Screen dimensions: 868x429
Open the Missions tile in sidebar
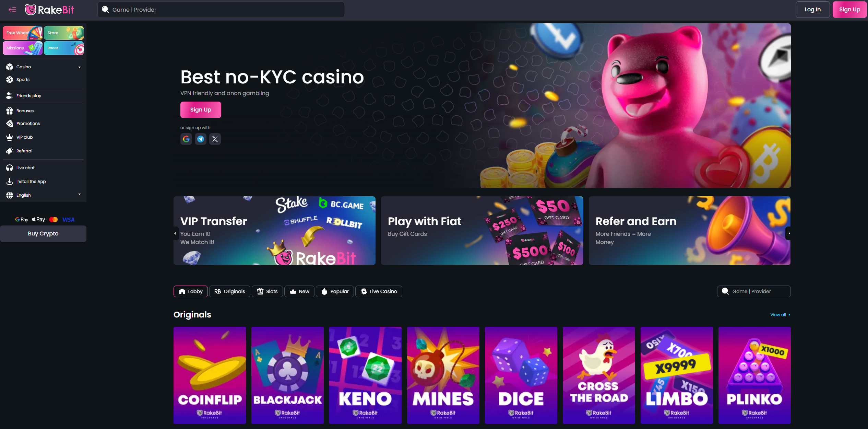click(x=23, y=48)
